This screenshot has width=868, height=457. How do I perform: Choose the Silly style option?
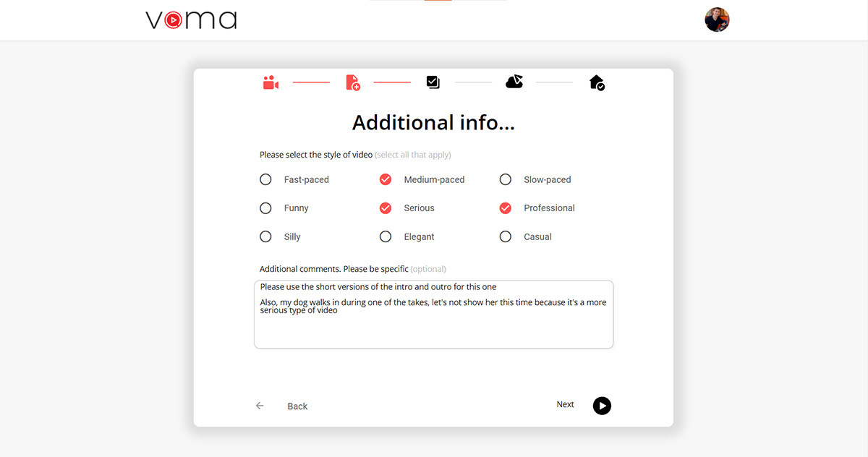pos(265,236)
